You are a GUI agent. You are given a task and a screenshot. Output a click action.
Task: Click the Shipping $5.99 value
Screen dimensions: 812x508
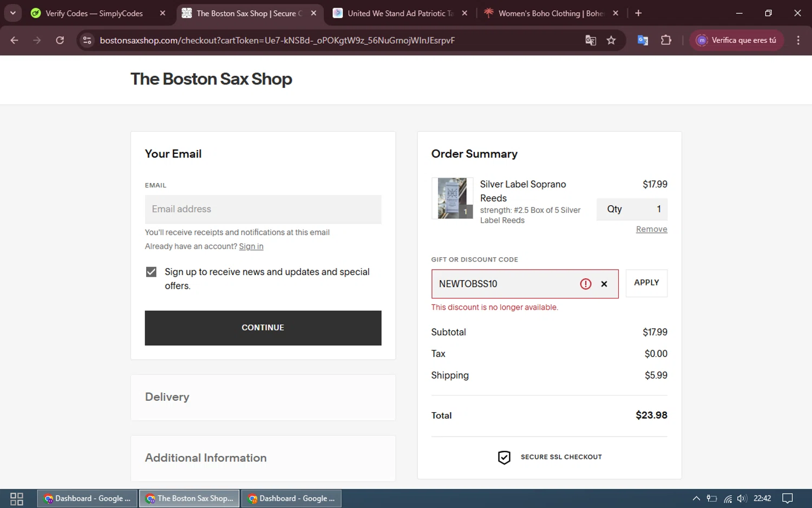pyautogui.click(x=656, y=375)
